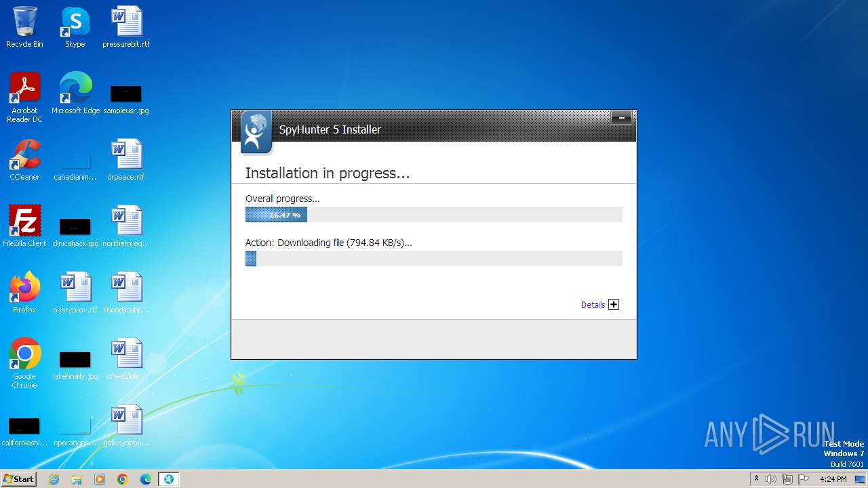Select the schedulele... document icon
Image resolution: width=868 pixels, height=488 pixels.
click(x=126, y=359)
